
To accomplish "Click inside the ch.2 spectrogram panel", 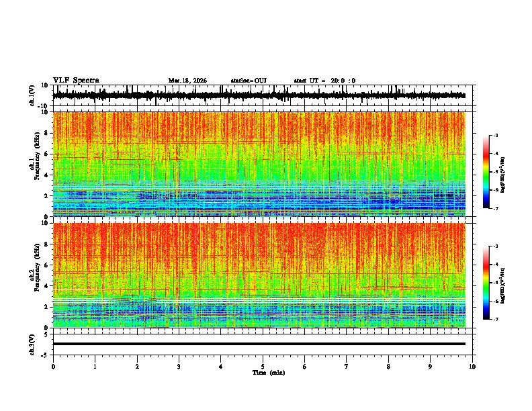I will 259,275.
